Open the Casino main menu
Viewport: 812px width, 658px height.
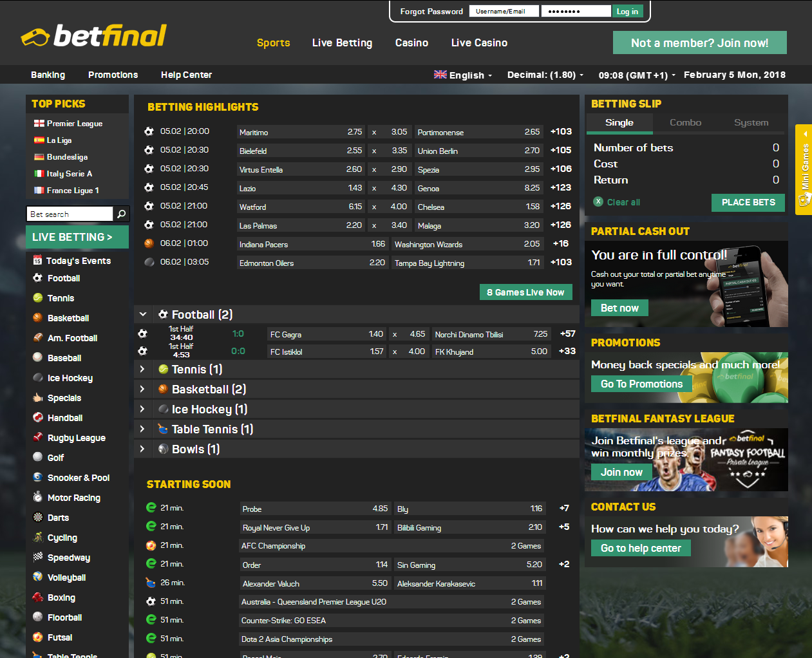pos(411,42)
